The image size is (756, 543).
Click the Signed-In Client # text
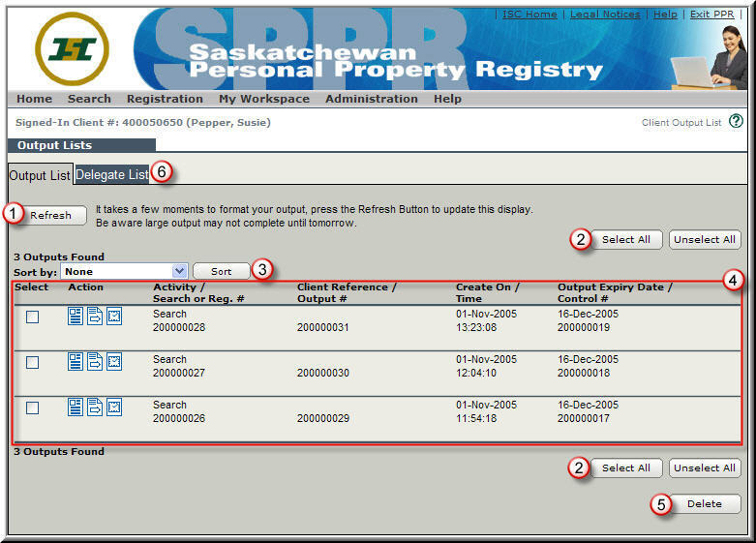[x=142, y=123]
